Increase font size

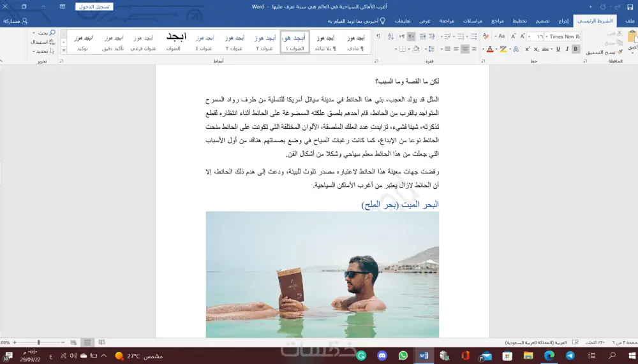pyautogui.click(x=523, y=36)
